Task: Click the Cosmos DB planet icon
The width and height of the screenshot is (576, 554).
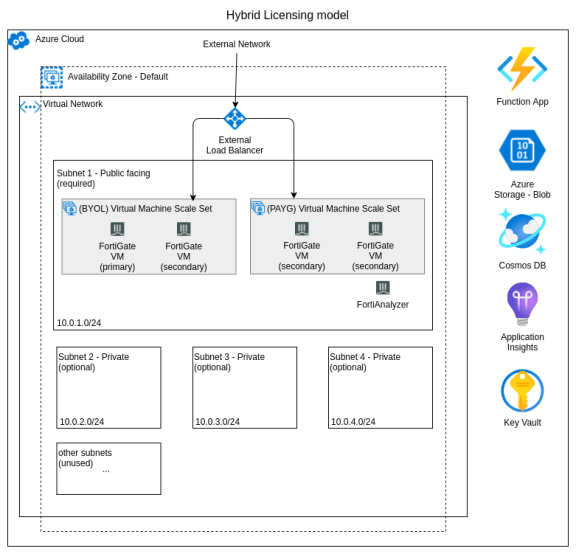Action: (x=522, y=231)
